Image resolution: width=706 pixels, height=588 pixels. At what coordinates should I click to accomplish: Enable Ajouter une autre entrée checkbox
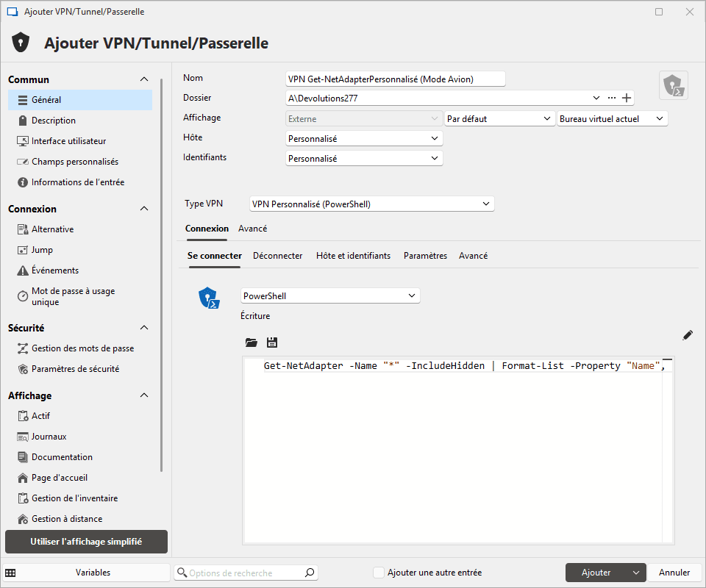click(379, 573)
